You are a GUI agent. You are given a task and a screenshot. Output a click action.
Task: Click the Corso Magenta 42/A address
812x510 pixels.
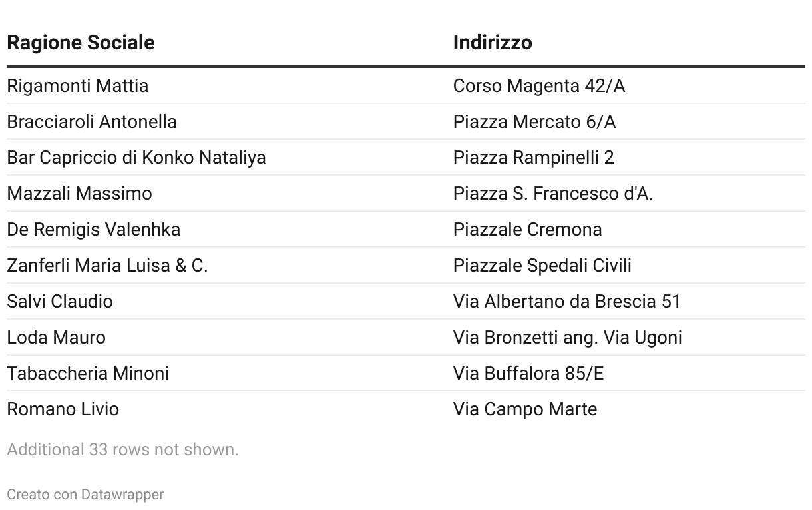539,86
